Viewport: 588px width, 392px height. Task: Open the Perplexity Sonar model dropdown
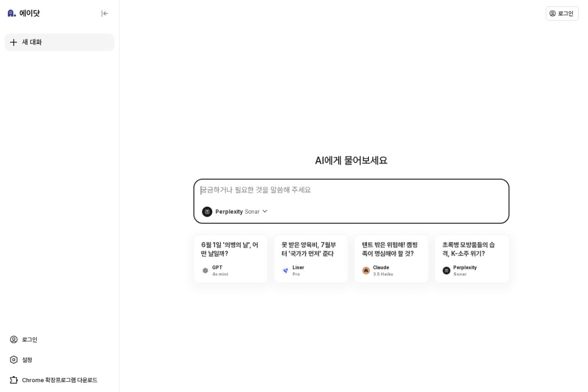235,212
